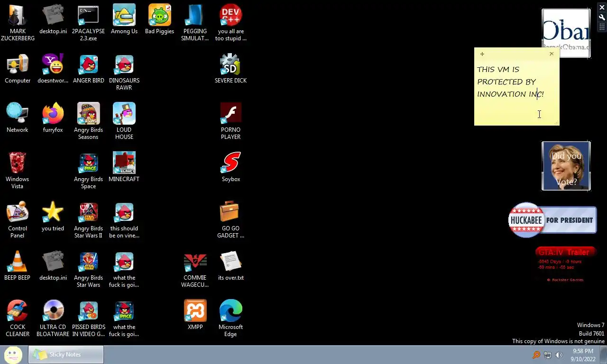Delete the sticky note with its X button
The image size is (607, 364).
(x=552, y=54)
